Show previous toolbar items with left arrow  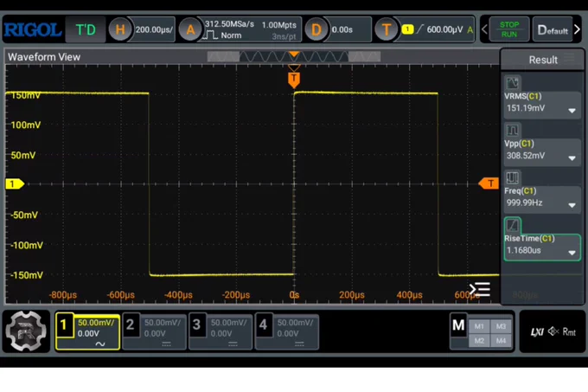pyautogui.click(x=484, y=29)
